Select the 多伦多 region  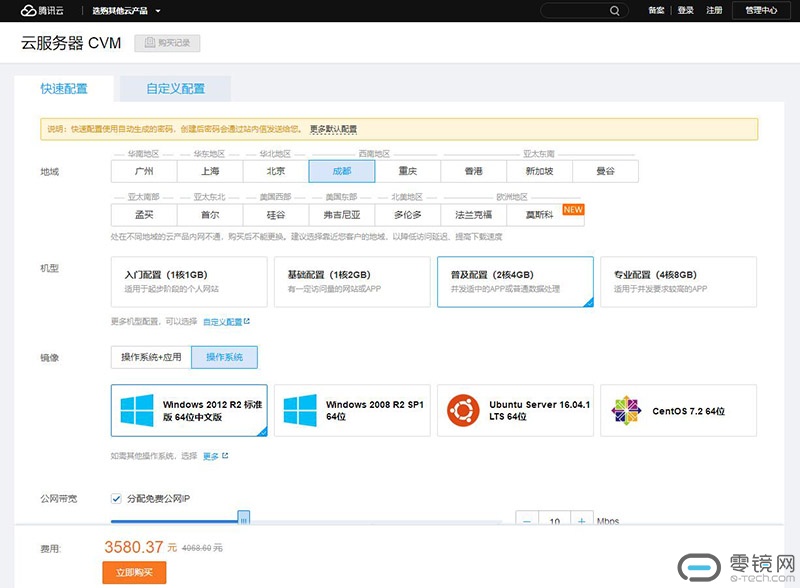click(408, 215)
